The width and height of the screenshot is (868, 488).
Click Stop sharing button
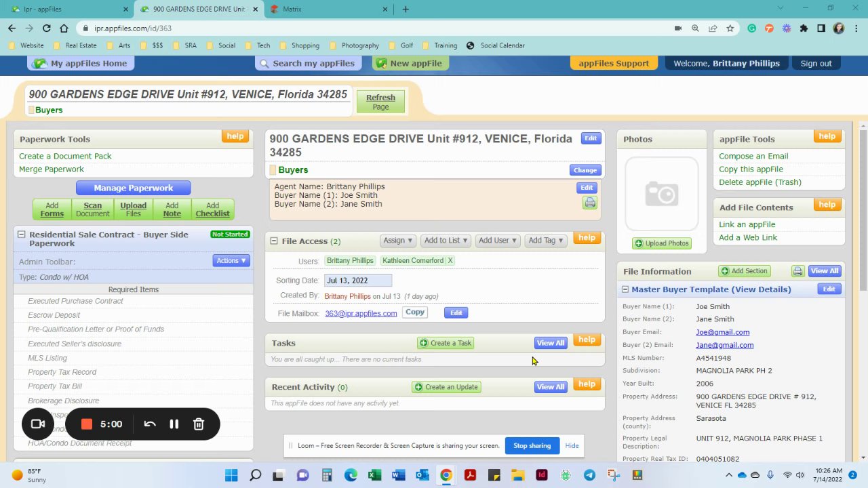tap(532, 445)
